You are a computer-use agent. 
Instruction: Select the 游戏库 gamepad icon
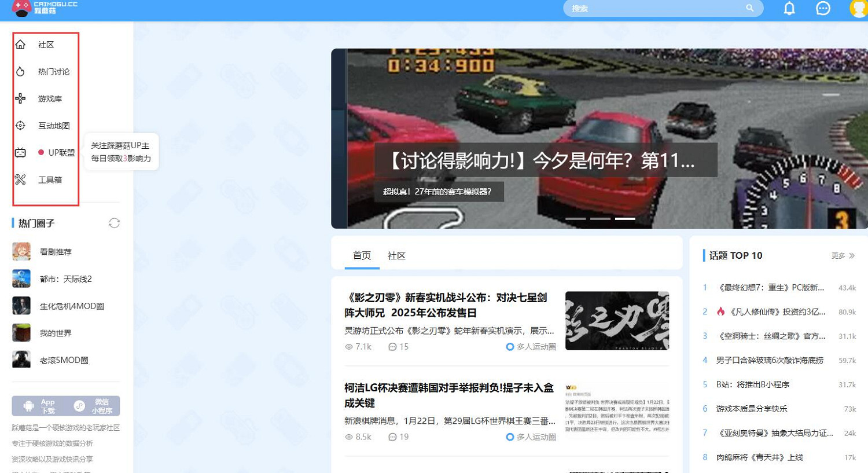click(21, 98)
